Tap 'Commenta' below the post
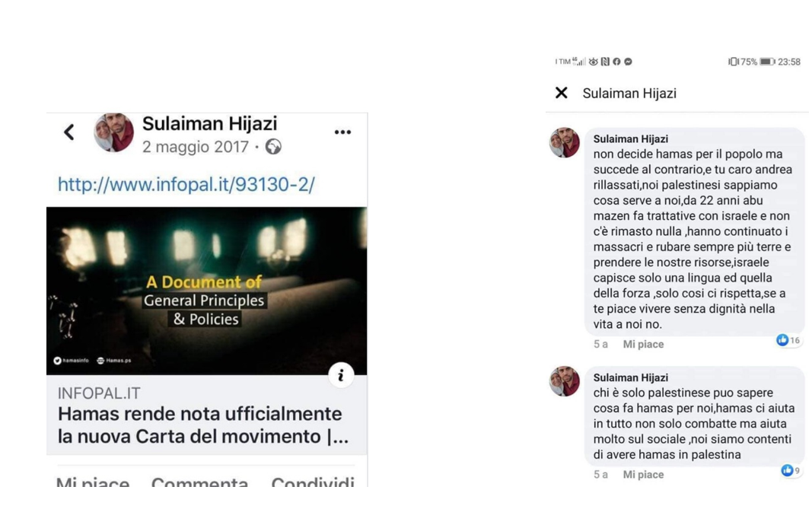Image resolution: width=812 pixels, height=525 pixels. pos(199,482)
